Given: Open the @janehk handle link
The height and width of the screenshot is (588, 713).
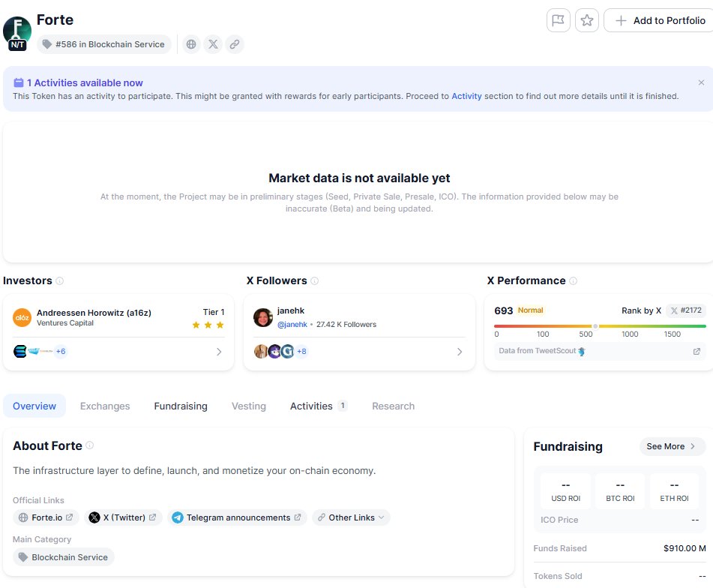Looking at the screenshot, I should pyautogui.click(x=292, y=324).
